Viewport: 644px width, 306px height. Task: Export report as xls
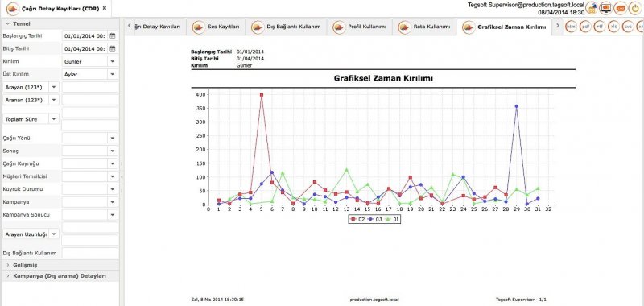(613, 27)
